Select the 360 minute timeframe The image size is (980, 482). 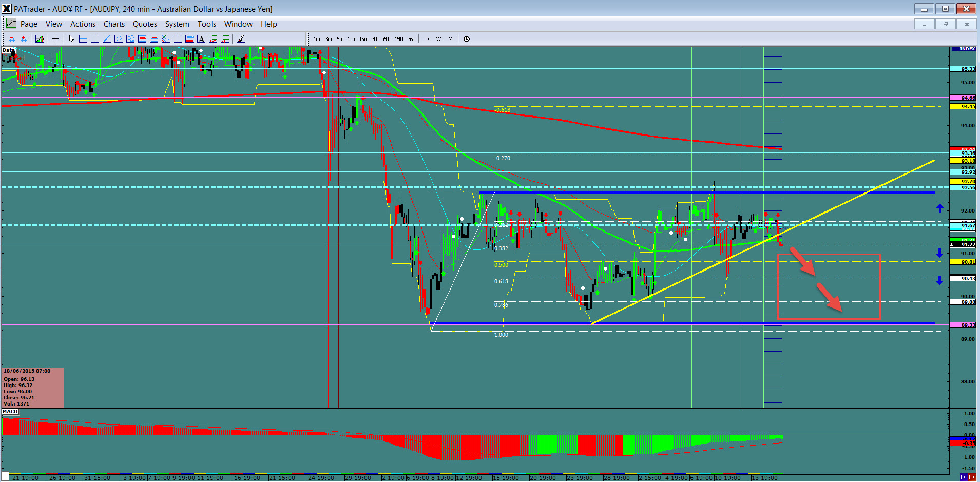click(411, 39)
